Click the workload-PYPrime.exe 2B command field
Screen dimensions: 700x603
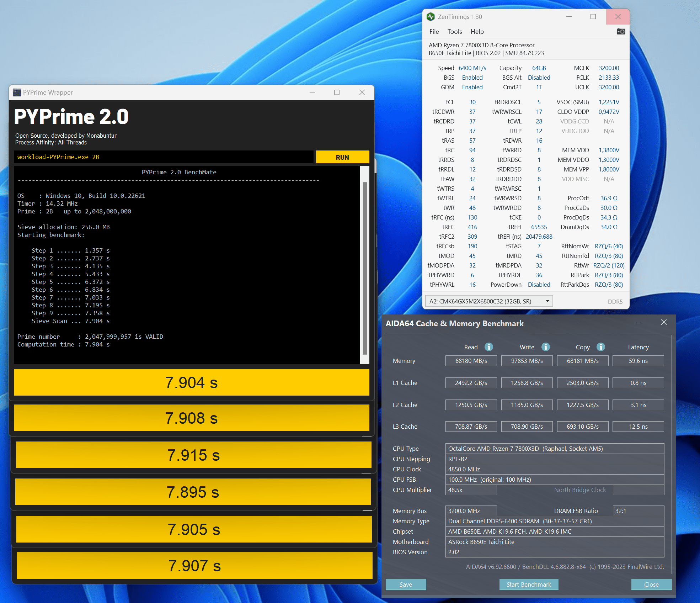click(x=164, y=157)
